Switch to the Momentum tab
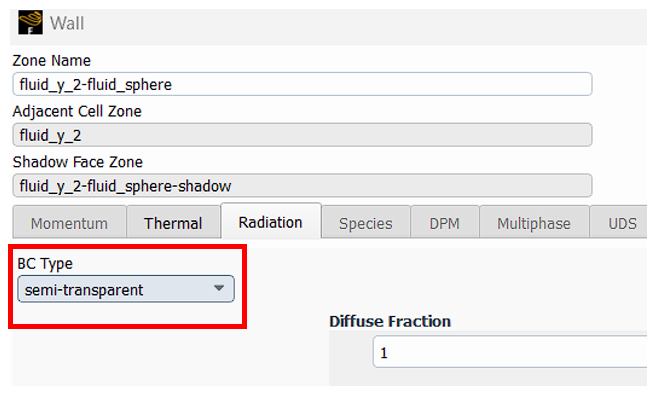Viewport: 651px width, 396px height. coord(69,223)
